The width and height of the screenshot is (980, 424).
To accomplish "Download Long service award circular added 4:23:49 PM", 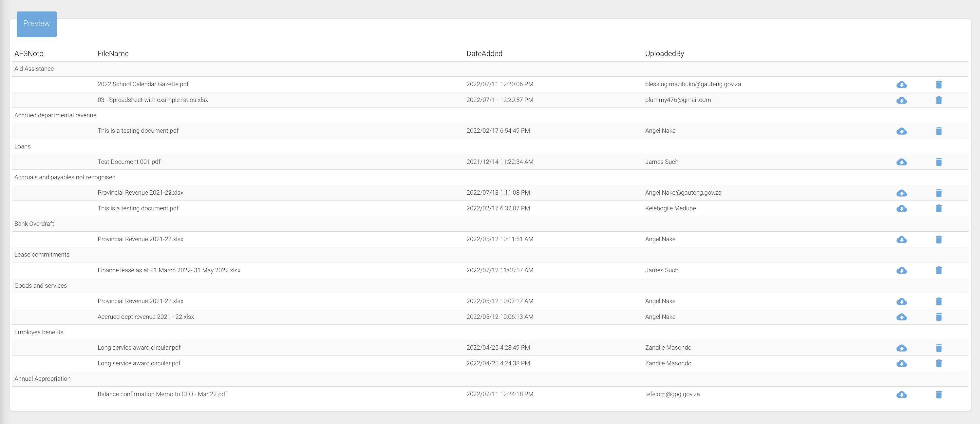I will click(x=901, y=348).
